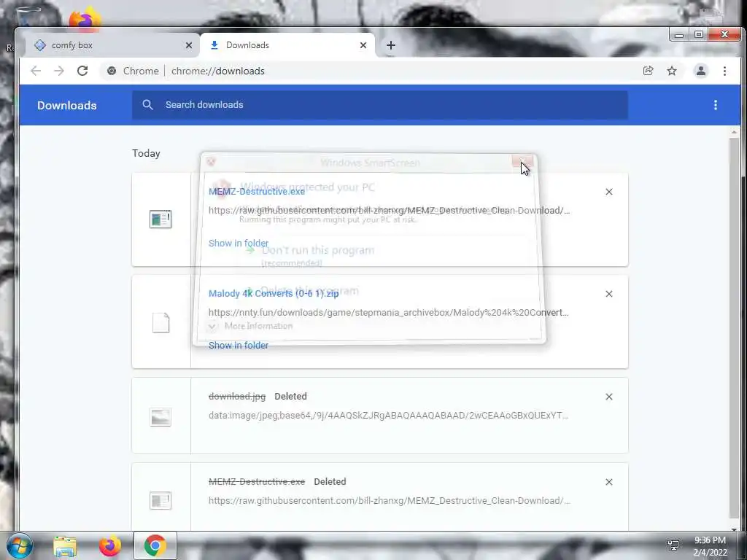Click the Chrome taskbar button
Screen dimensions: 747x560
155,545
